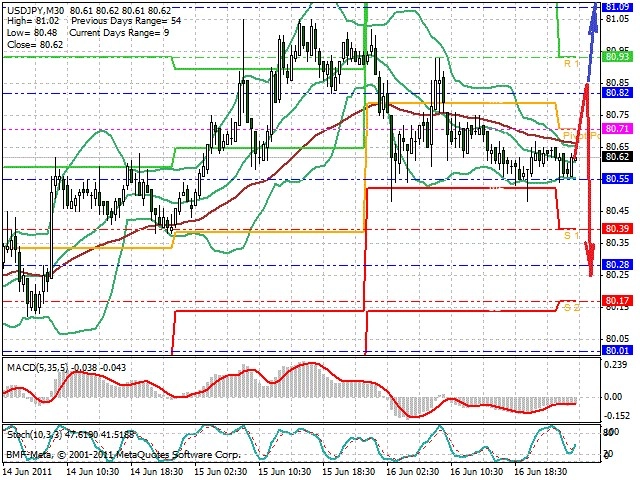Click the 16 Jun 02:30 time axis label

(x=413, y=471)
